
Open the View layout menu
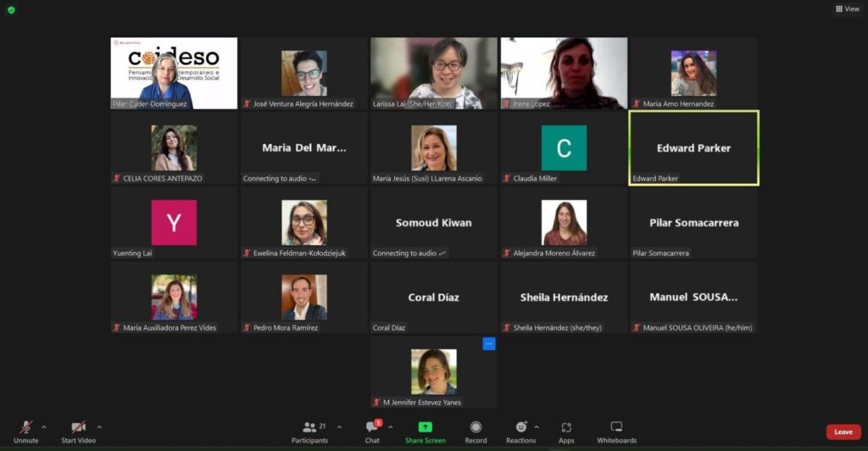click(847, 9)
